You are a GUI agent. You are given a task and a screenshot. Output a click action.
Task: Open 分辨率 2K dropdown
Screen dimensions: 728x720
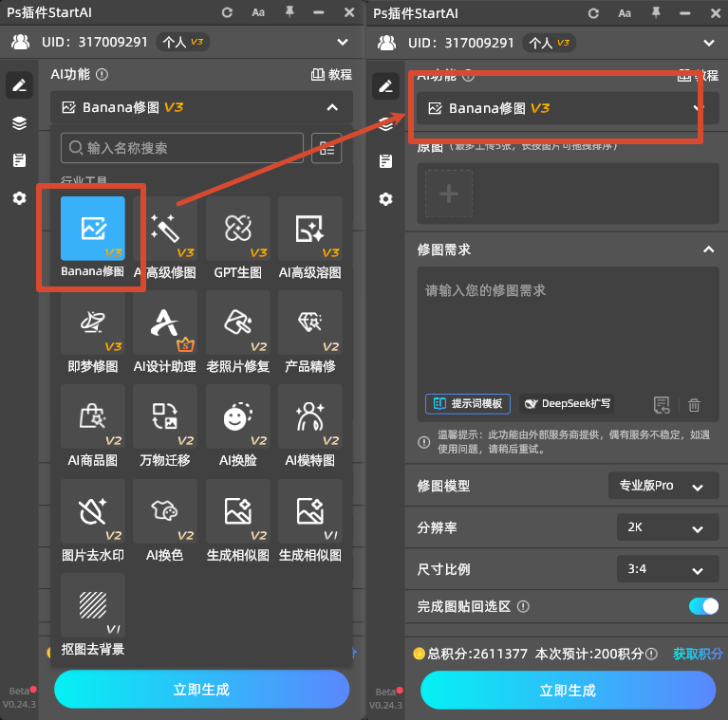tap(667, 527)
